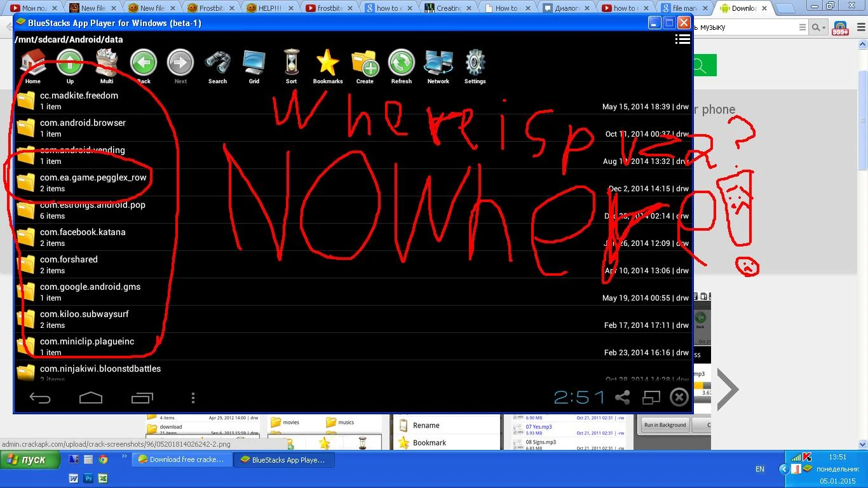Open file manager Settings gear
Viewport: 868px width, 488px height.
pos(475,66)
